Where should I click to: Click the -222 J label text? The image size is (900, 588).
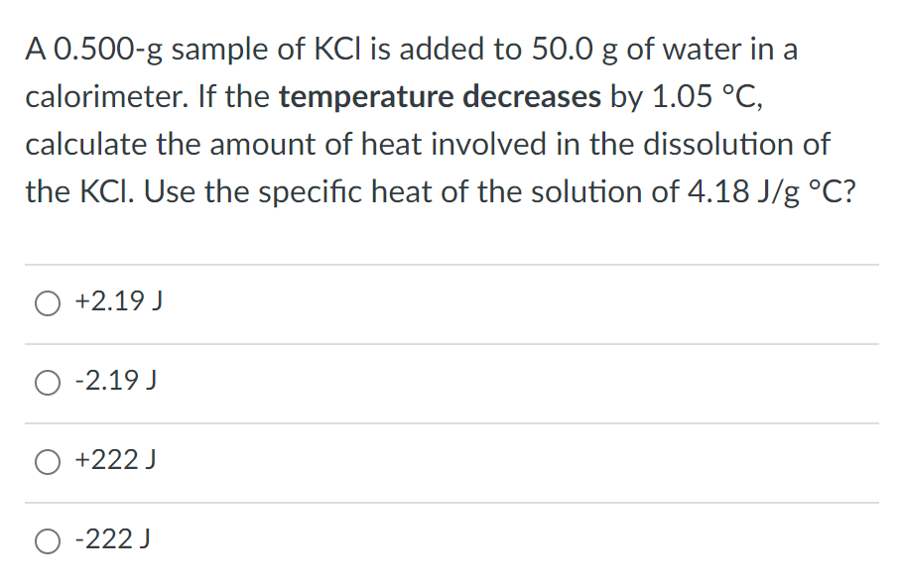click(x=110, y=538)
